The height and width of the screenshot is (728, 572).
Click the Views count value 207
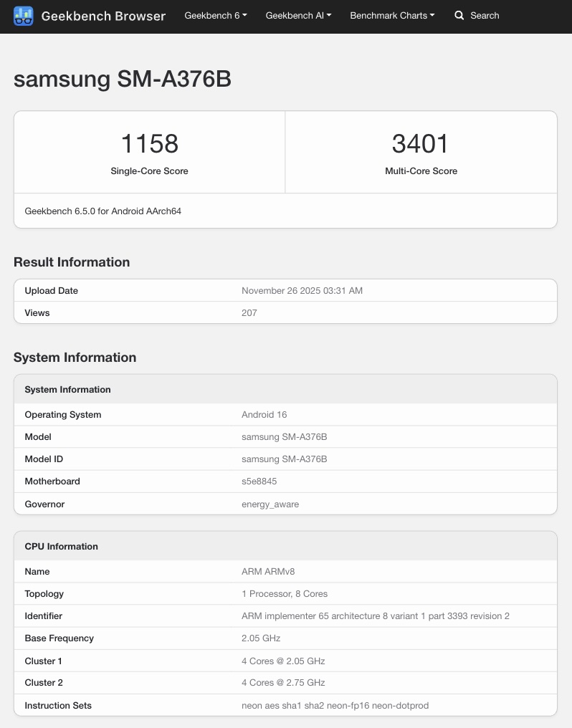(x=249, y=313)
